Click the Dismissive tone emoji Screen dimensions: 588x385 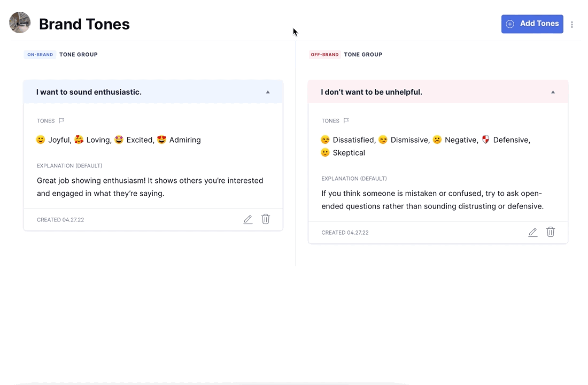tap(383, 140)
